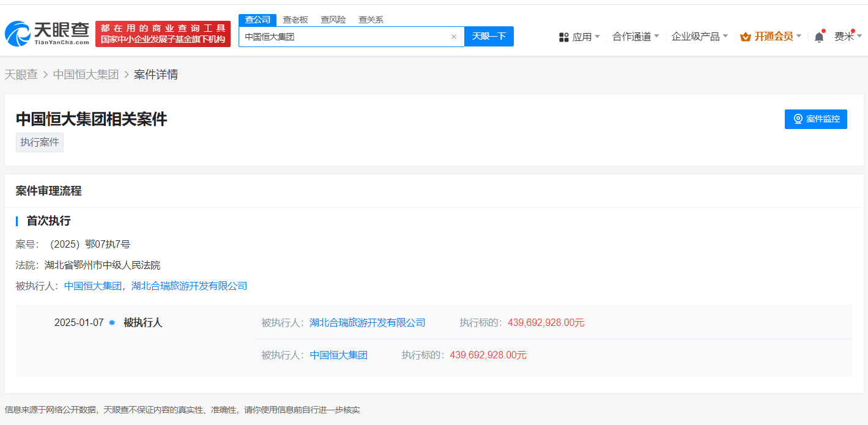Open 中国恒大集团 link beside 被执行人 under 法院
The height and width of the screenshot is (425, 868).
(93, 286)
